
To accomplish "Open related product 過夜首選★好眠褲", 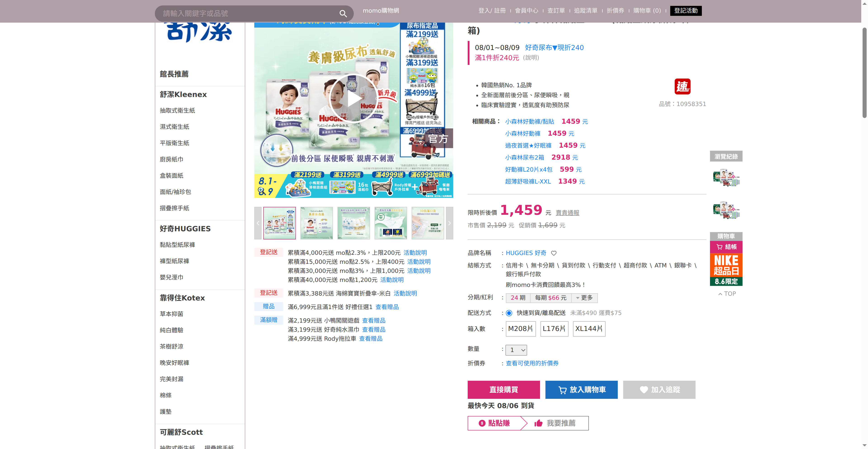I will coord(528,146).
